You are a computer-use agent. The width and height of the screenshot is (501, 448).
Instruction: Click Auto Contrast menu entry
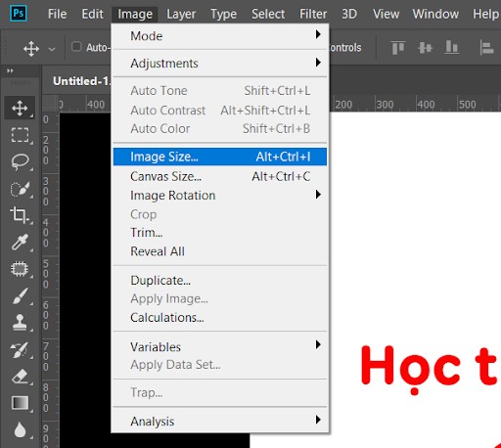(220, 111)
